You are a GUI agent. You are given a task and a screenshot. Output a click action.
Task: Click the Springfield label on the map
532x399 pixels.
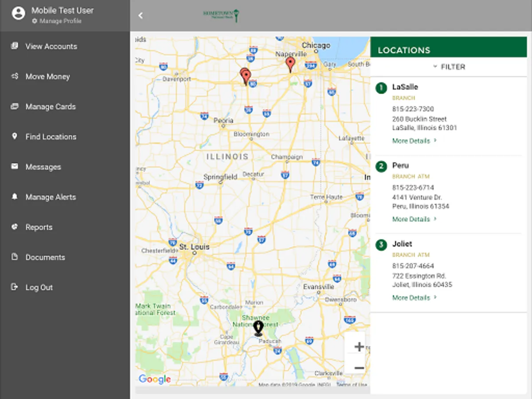click(220, 177)
